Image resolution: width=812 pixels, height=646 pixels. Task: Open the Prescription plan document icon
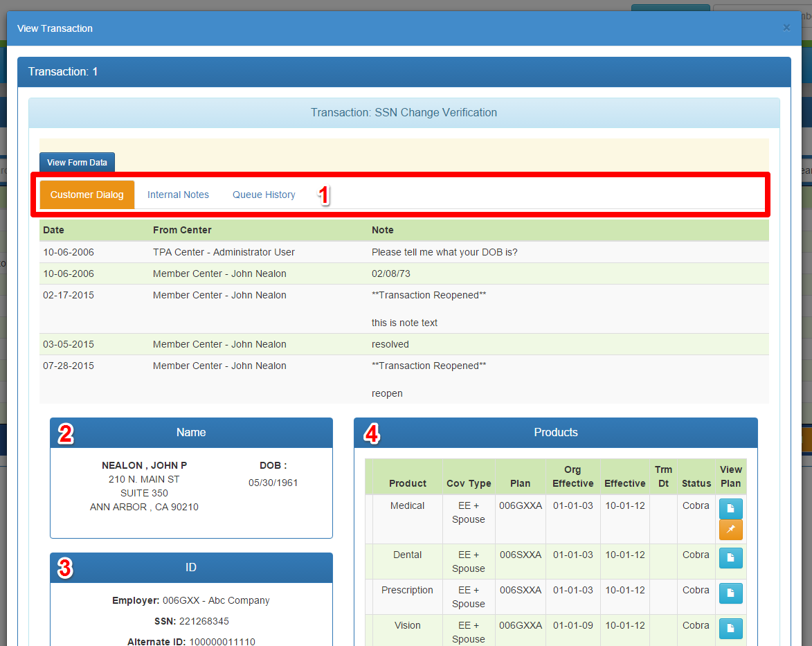730,593
